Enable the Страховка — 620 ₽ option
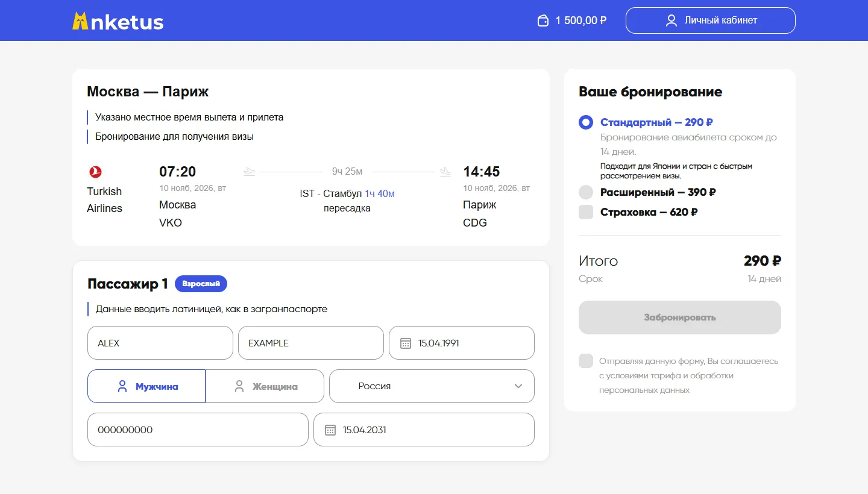The height and width of the screenshot is (494, 868). click(x=586, y=212)
